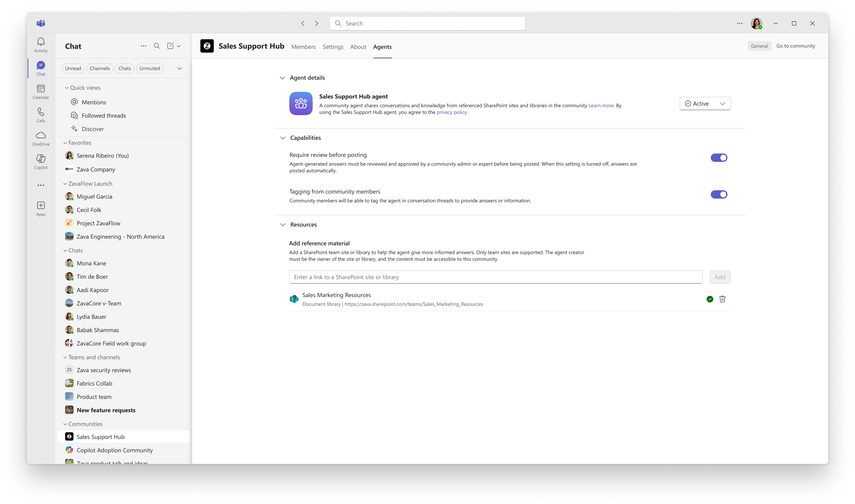The image size is (855, 504).
Task: Open Zava Engineering - North America
Action: tap(123, 236)
